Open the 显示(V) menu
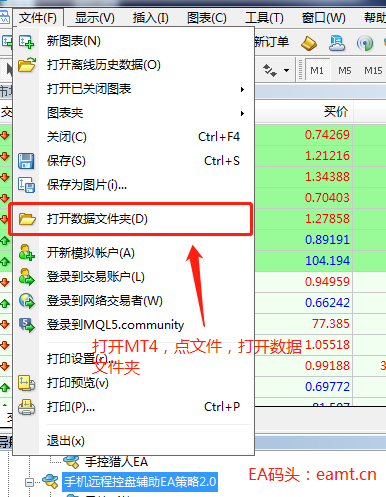This screenshot has width=386, height=497. [95, 18]
